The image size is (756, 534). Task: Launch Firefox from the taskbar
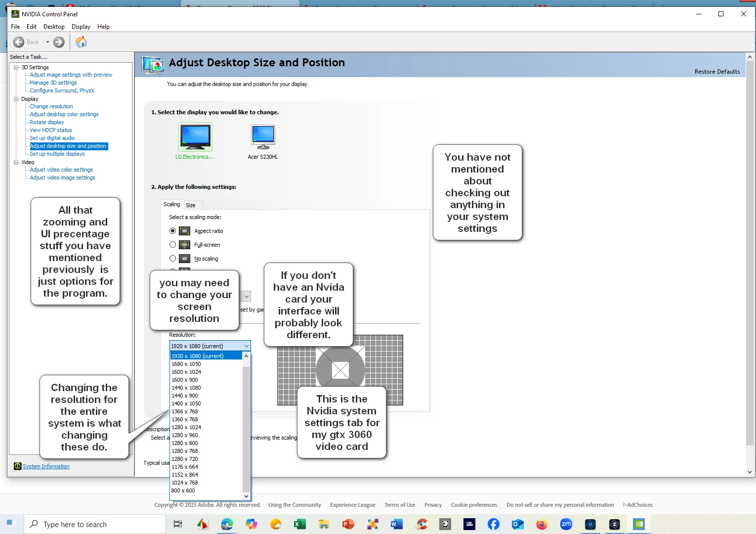coord(542,524)
